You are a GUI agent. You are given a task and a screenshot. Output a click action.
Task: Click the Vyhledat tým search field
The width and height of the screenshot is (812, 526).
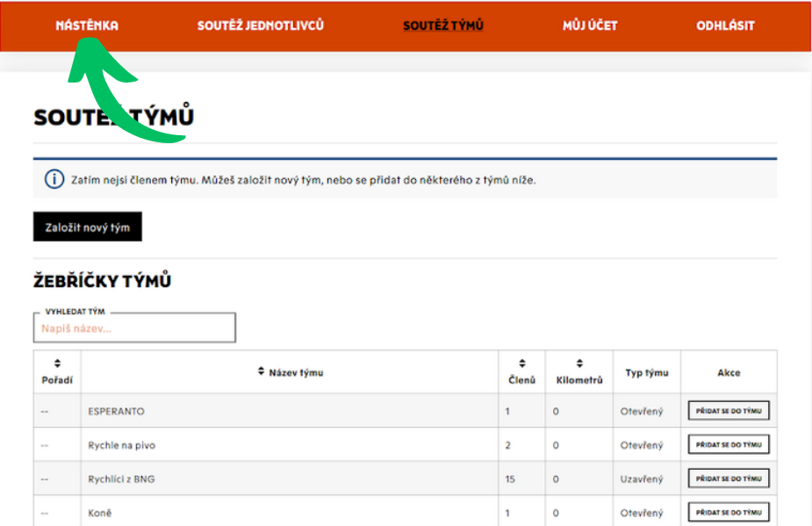click(x=134, y=328)
